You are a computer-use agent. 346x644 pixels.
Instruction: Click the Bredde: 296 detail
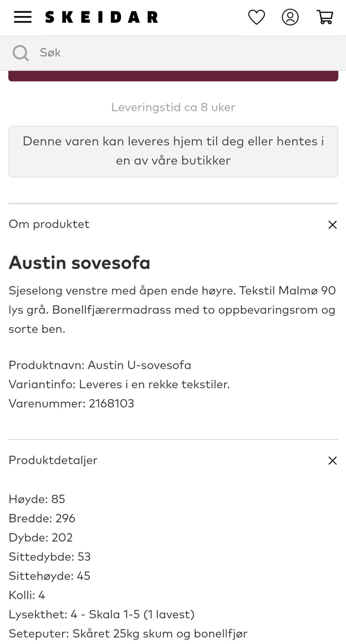(x=42, y=518)
